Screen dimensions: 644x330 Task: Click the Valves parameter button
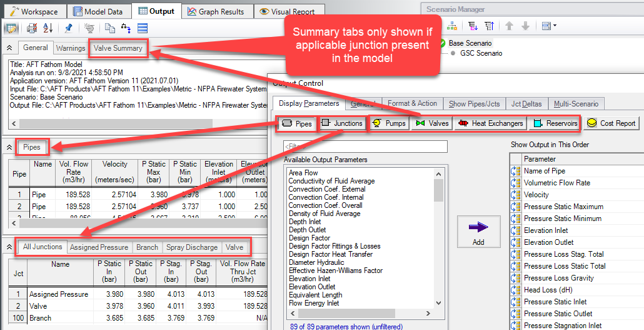[431, 123]
